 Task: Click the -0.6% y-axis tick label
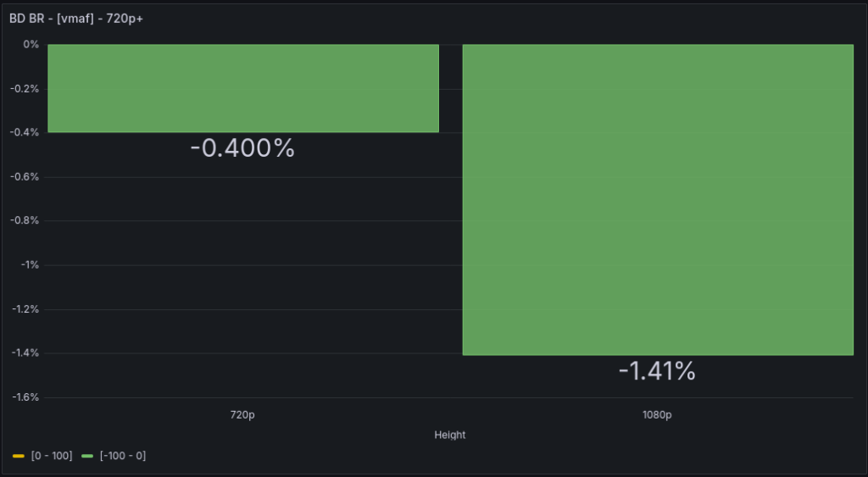pyautogui.click(x=25, y=176)
